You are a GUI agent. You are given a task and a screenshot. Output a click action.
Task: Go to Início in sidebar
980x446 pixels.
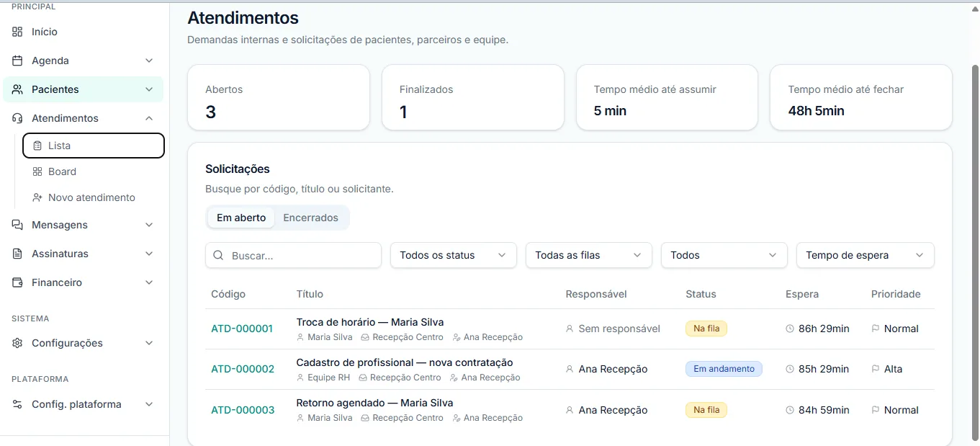pos(84,32)
